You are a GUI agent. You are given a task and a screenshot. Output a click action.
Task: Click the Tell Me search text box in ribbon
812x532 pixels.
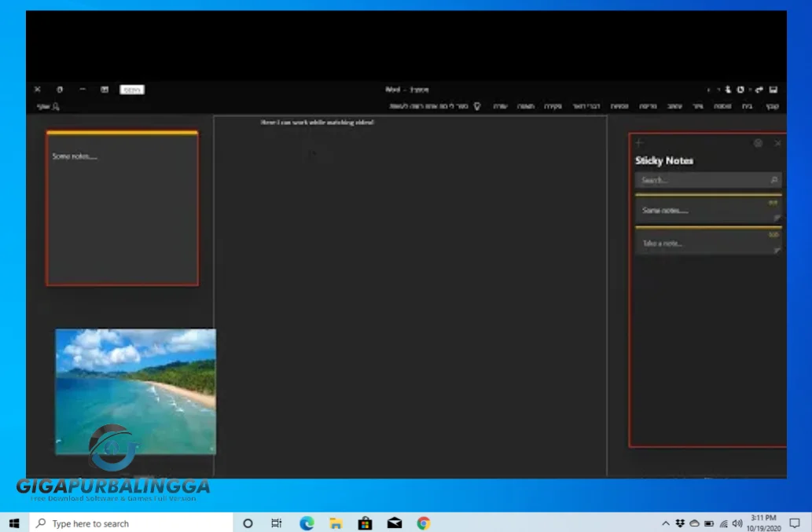428,106
